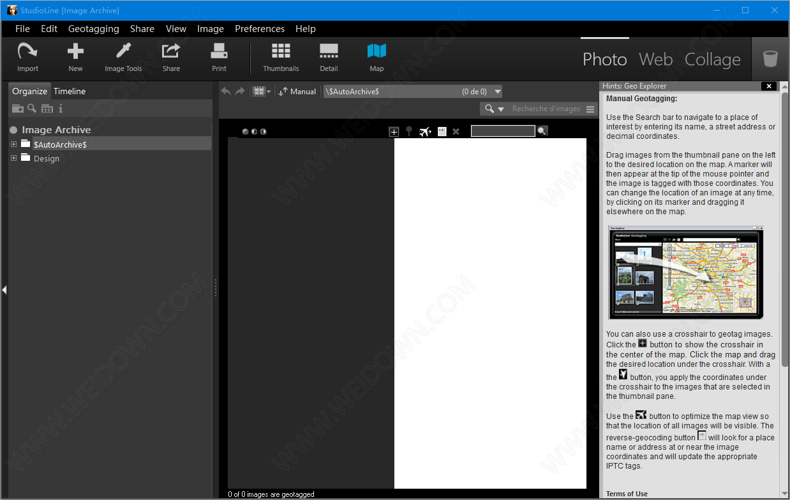Click the airplane optimize map view icon

pos(425,132)
